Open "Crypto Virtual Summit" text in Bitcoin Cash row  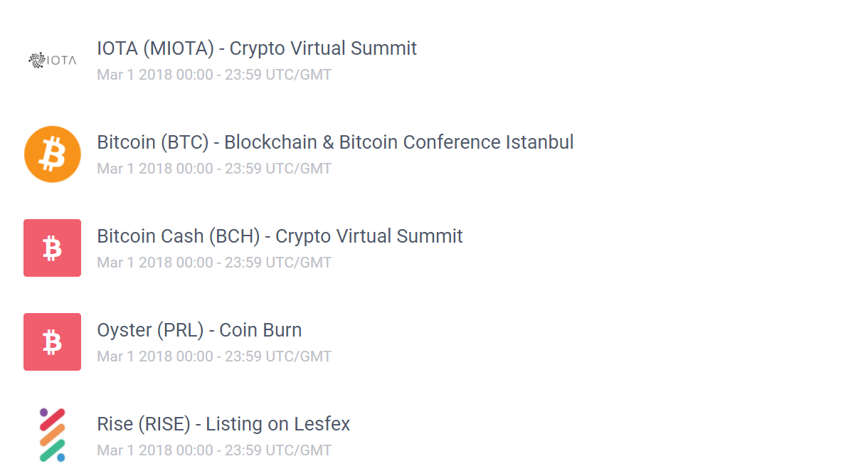coord(369,236)
